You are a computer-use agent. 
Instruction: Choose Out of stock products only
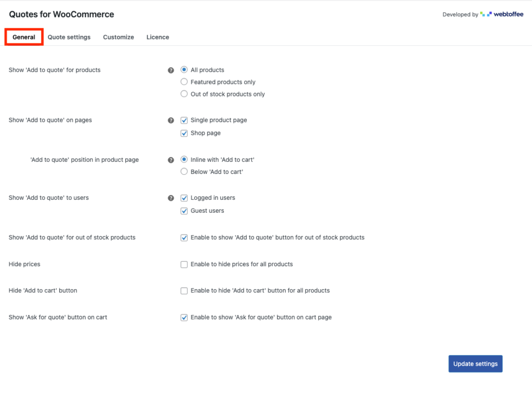(184, 94)
